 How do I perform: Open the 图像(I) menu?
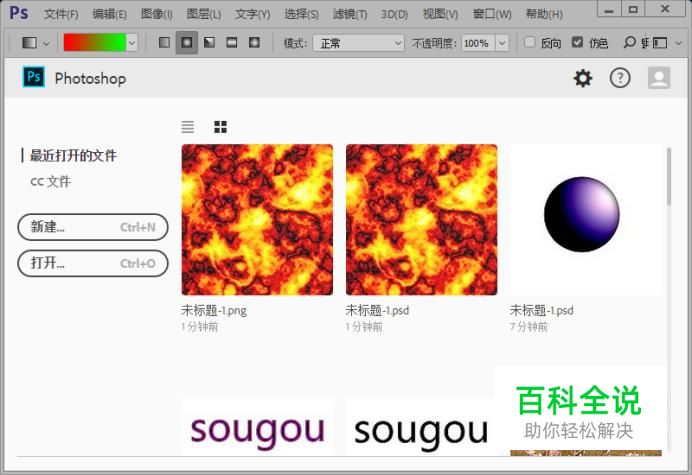tap(156, 14)
